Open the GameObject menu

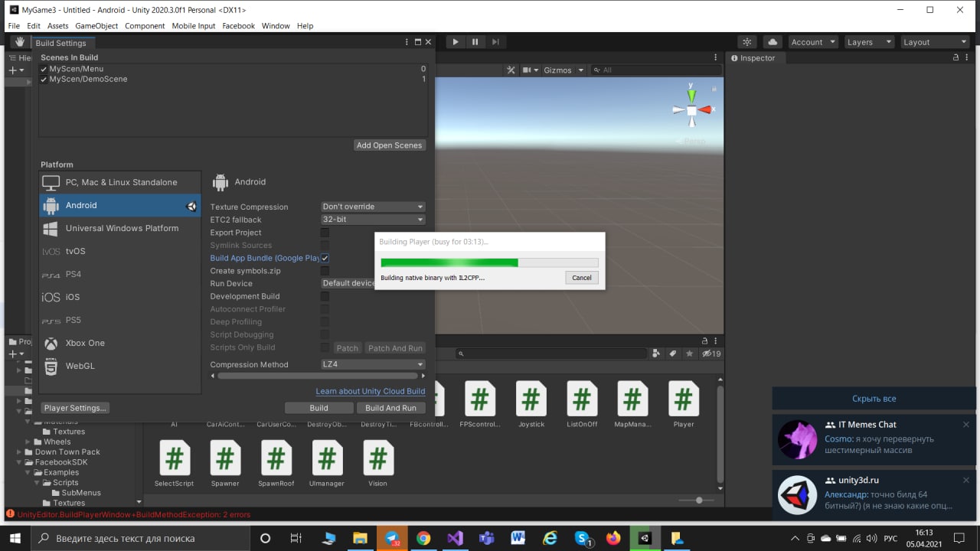[x=96, y=26]
